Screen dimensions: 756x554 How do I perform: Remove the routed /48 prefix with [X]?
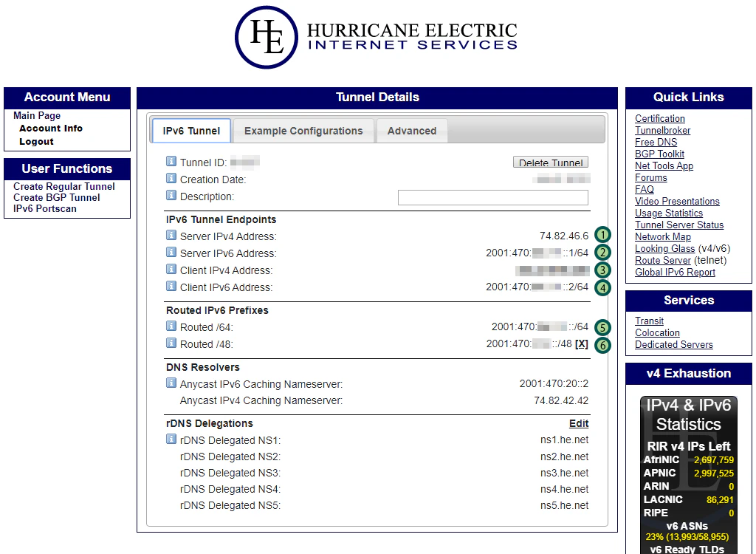582,344
